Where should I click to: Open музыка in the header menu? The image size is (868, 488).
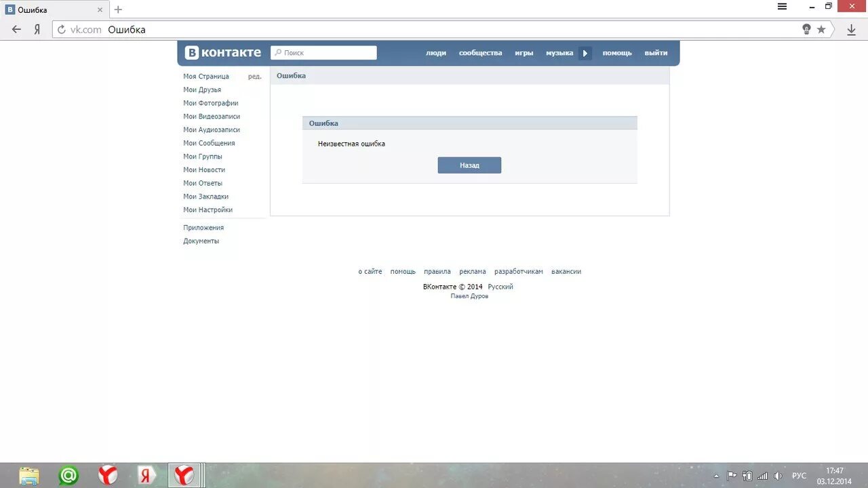click(x=559, y=53)
